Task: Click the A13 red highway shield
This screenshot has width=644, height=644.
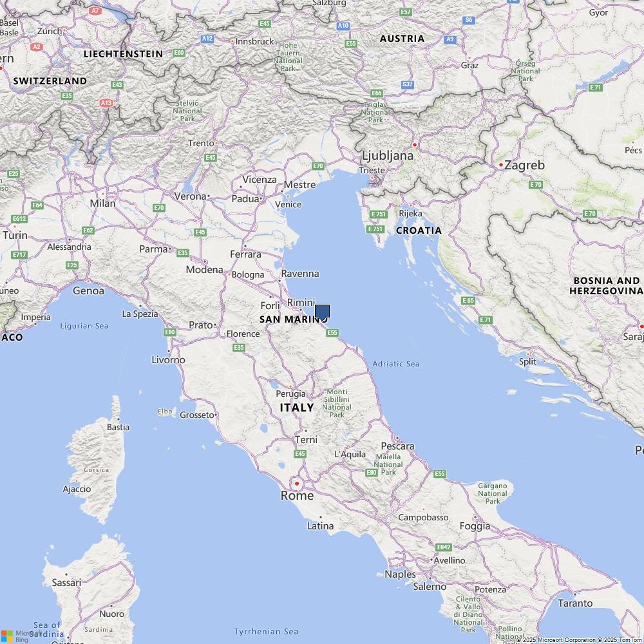Action: coord(106,103)
